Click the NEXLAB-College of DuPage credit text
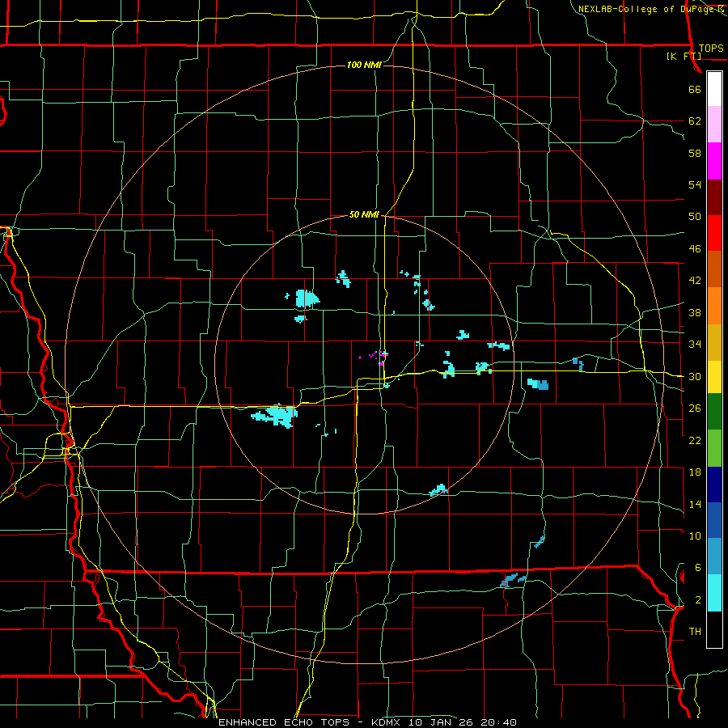Viewport: 728px width, 728px height. (645, 9)
